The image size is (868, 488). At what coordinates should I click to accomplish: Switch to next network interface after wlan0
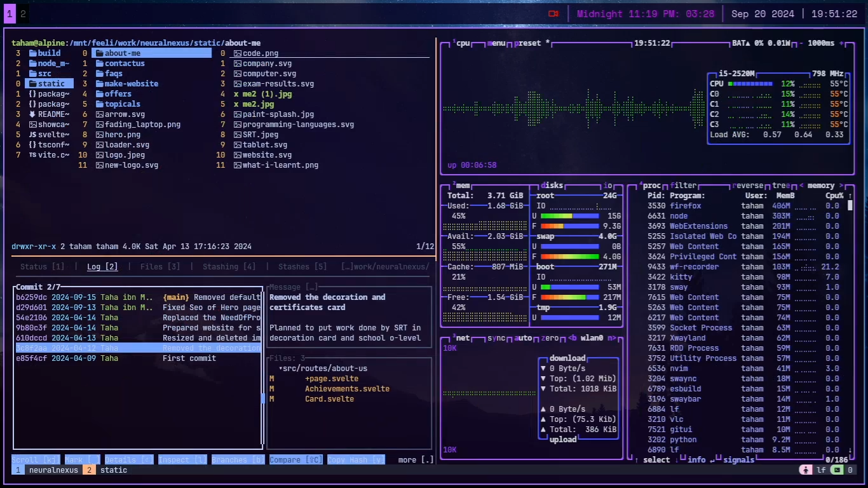611,338
